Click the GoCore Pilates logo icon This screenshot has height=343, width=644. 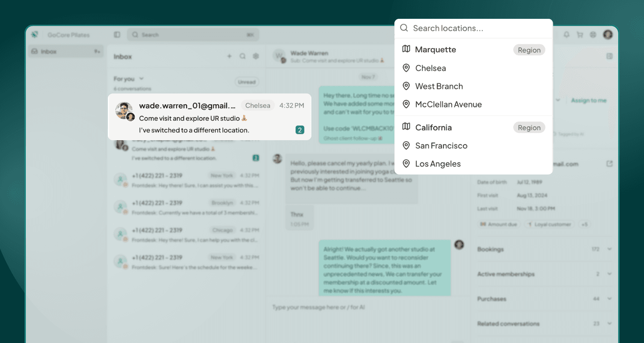pyautogui.click(x=34, y=35)
